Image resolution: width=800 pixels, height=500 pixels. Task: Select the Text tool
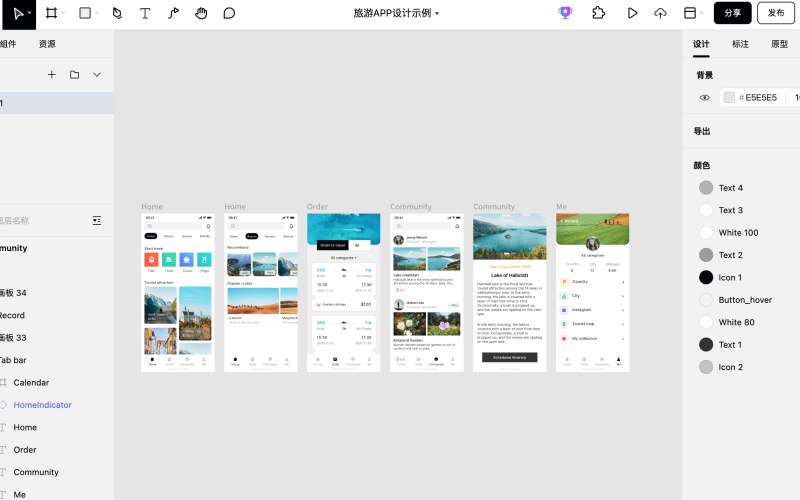coord(145,13)
